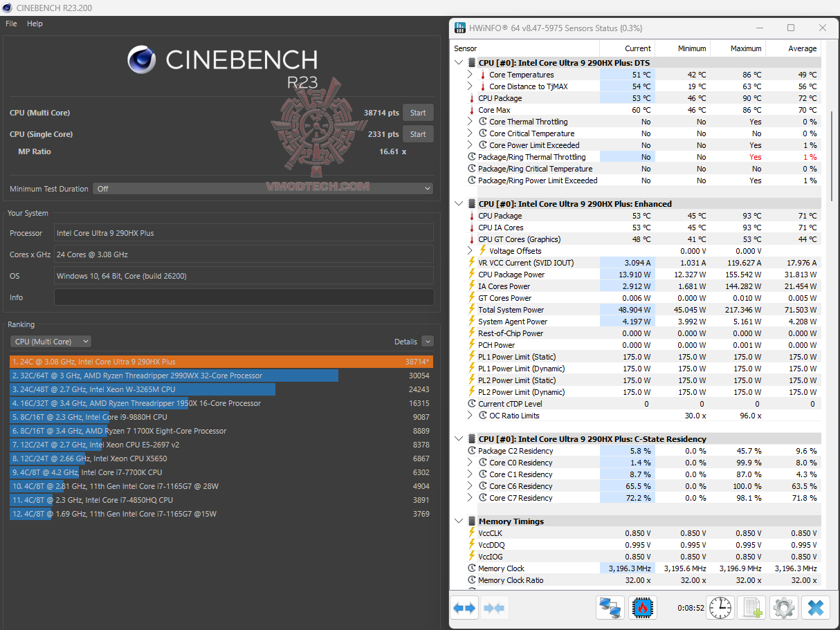This screenshot has width=840, height=630.
Task: Click the Cinebench title bar app icon
Action: 8,8
